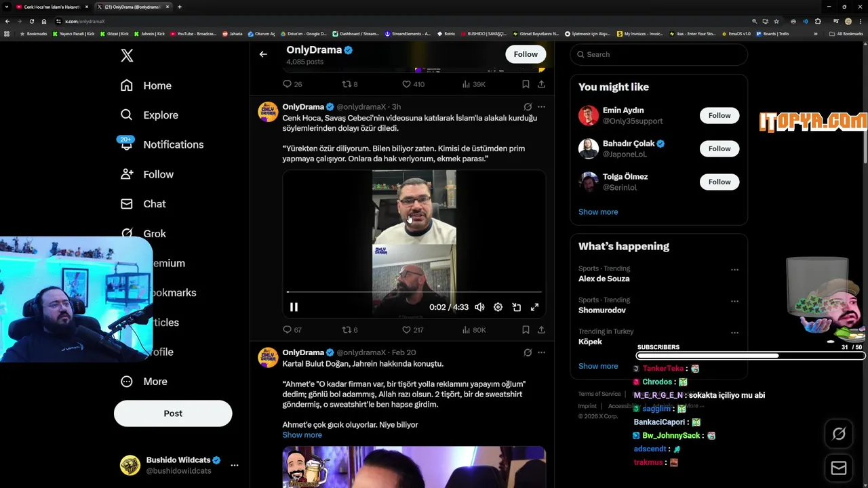Screen dimensions: 868x488
Task: Follow Emin Aydın
Action: pos(719,116)
